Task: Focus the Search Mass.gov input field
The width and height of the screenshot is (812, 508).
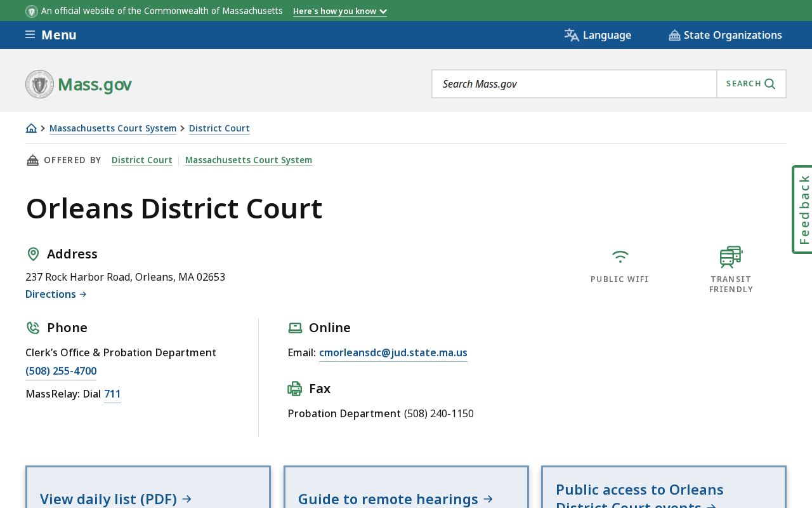Action: tap(574, 84)
